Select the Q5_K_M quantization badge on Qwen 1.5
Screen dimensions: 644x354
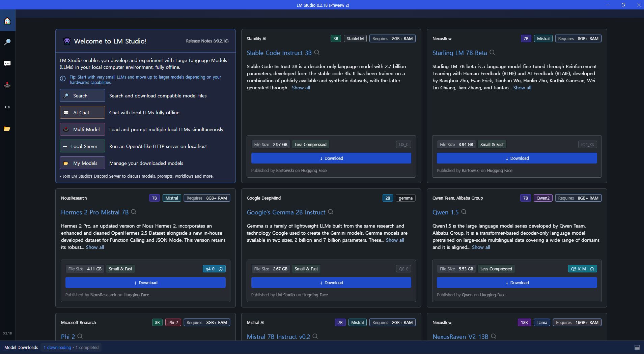pos(579,269)
